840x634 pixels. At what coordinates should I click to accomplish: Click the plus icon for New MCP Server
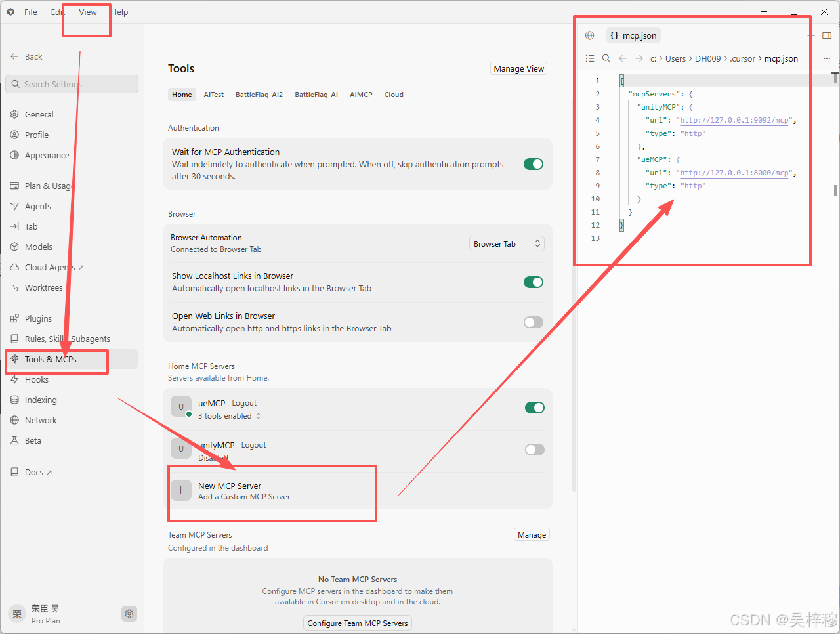181,490
